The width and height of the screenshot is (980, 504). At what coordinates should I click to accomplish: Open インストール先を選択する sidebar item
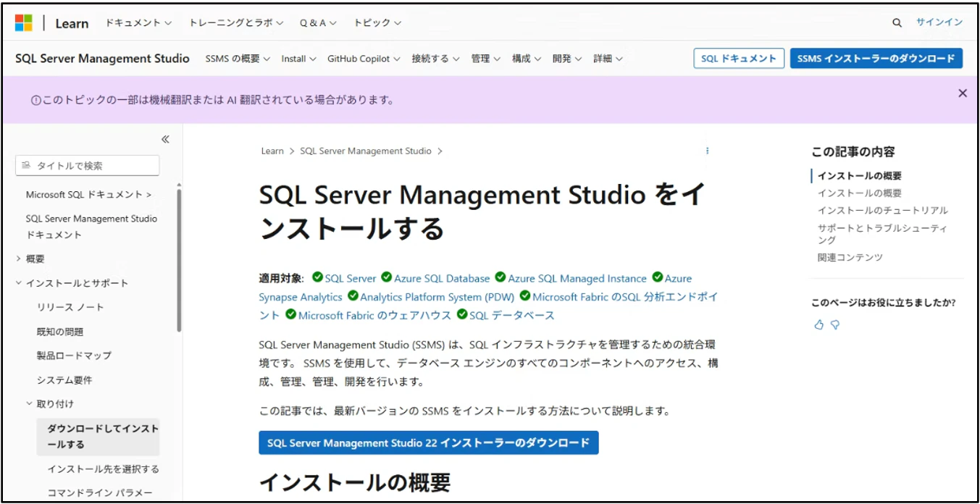103,469
